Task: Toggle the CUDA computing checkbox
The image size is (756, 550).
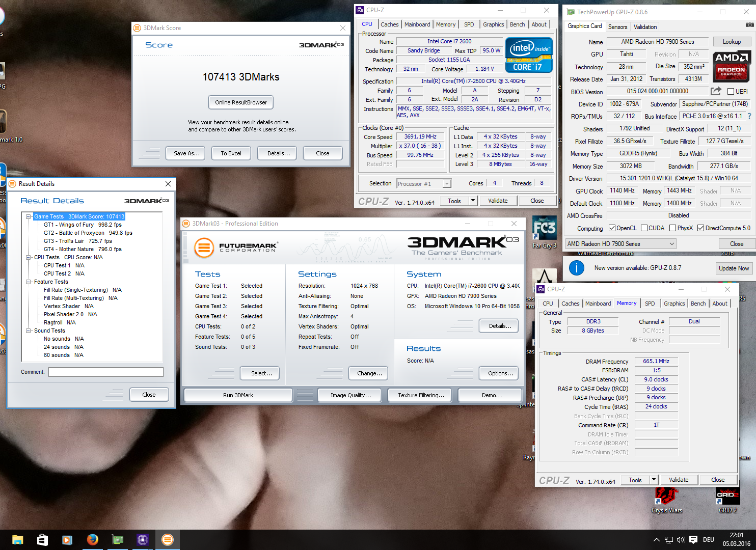Action: (x=644, y=228)
